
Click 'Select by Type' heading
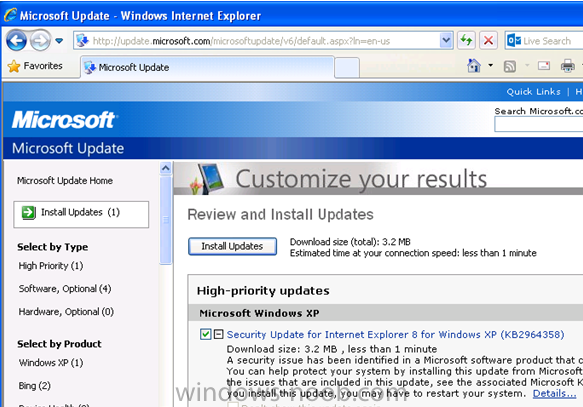[52, 247]
